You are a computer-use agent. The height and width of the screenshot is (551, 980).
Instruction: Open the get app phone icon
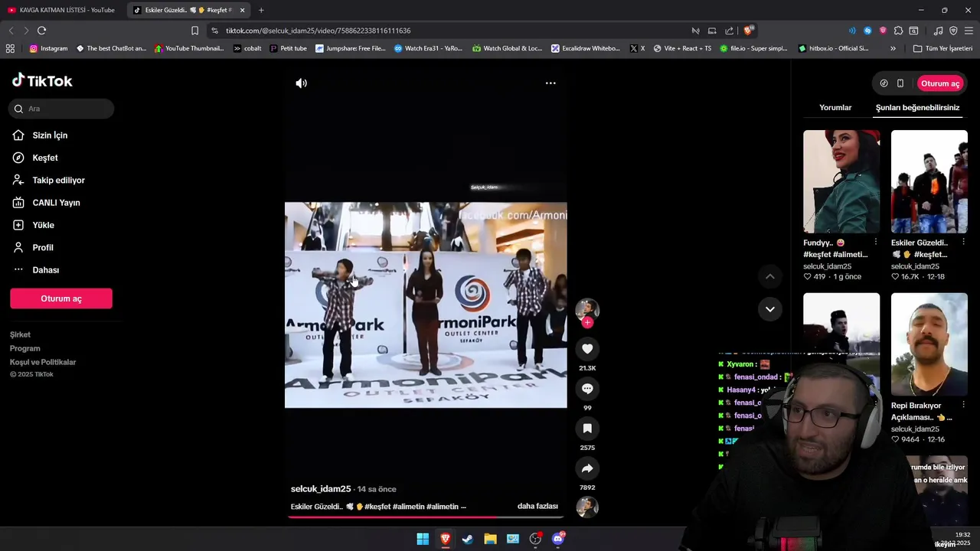coord(900,83)
